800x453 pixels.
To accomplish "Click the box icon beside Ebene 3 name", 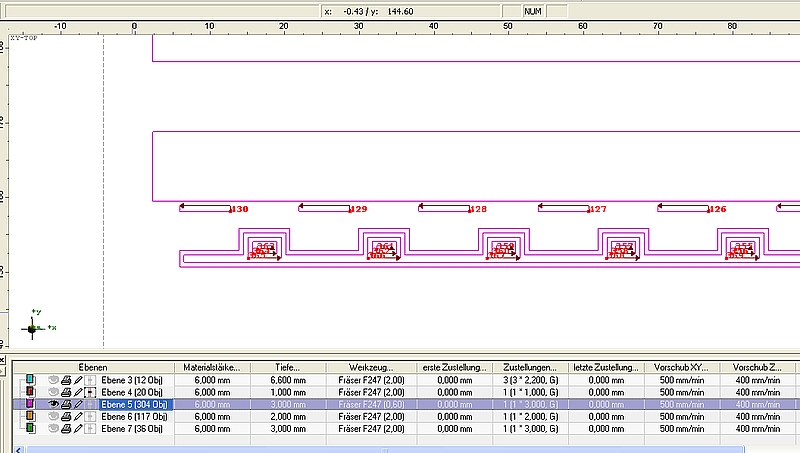I will pos(90,380).
